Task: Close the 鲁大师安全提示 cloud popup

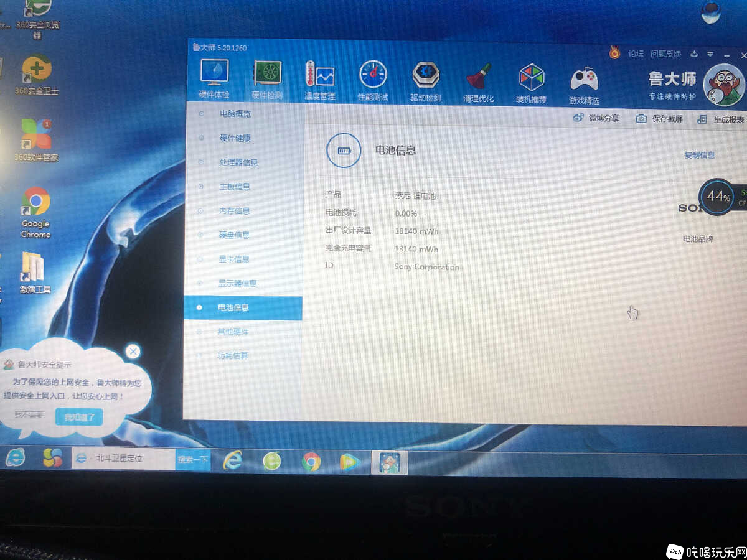Action: point(133,352)
